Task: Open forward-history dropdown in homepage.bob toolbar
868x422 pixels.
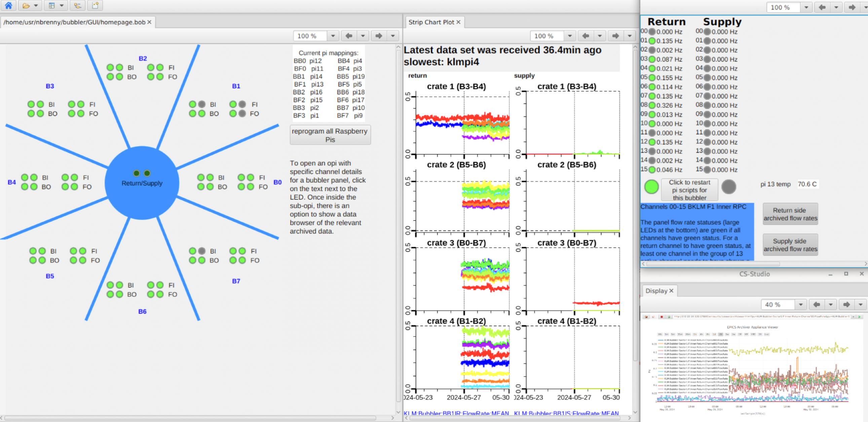Action: [393, 36]
